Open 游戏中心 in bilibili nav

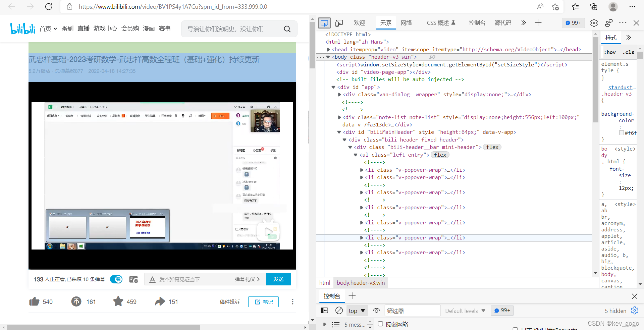(x=105, y=29)
